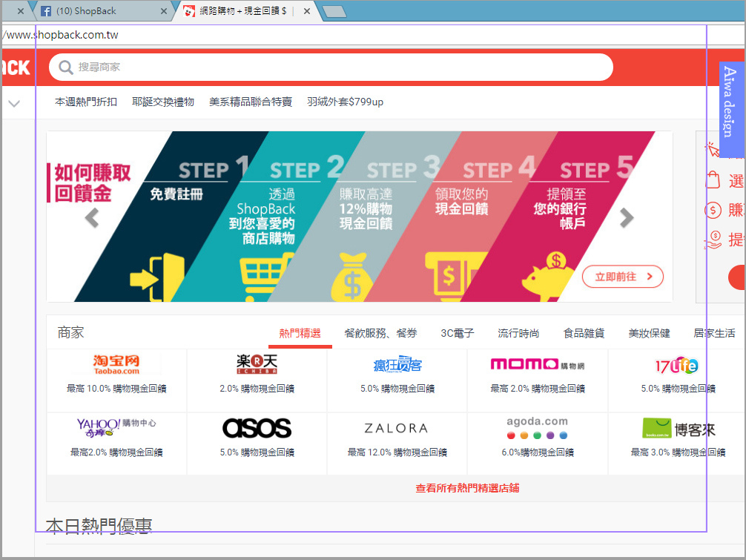Click the Facebook favicon on the tab
Image resolution: width=746 pixels, height=560 pixels.
46,11
